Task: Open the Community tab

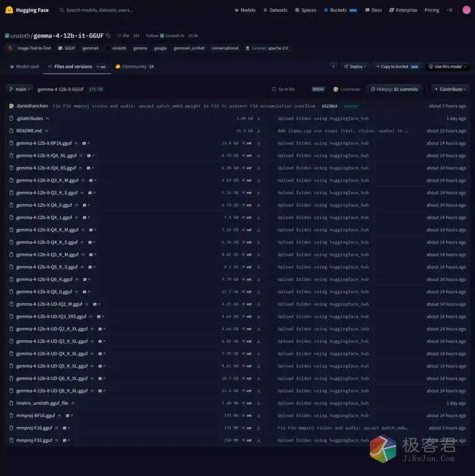Action: (135, 66)
